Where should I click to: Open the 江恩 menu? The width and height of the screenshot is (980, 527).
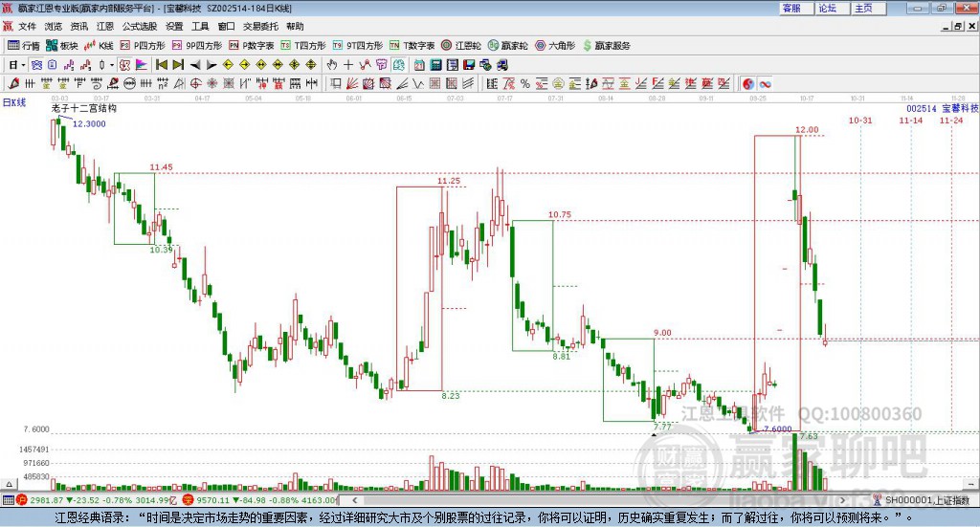[105, 27]
